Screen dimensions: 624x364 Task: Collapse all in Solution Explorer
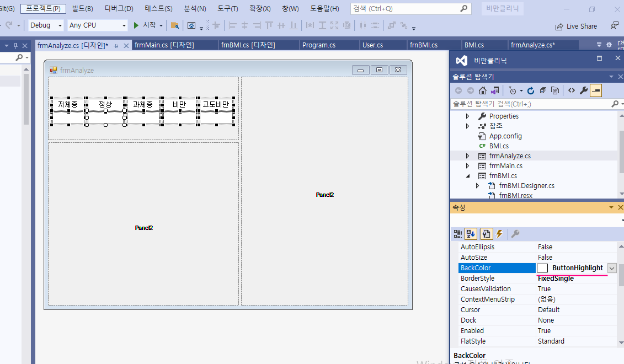[543, 90]
